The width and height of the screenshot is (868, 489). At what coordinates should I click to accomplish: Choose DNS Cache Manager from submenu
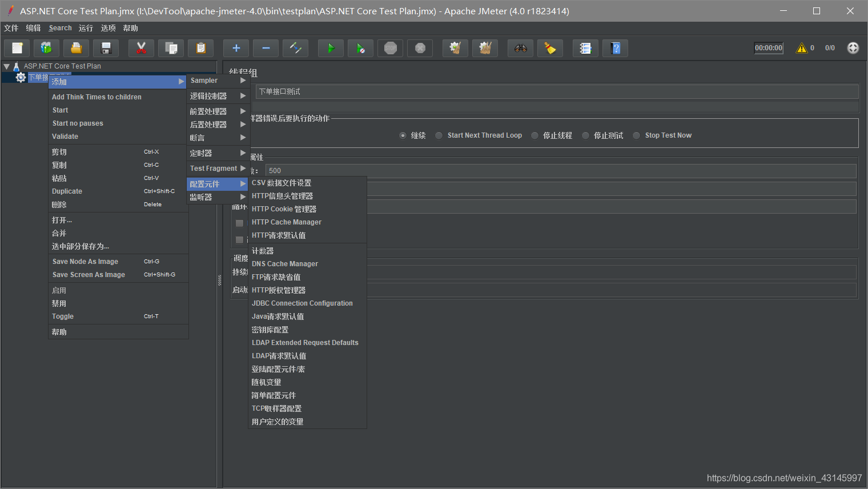point(308,264)
